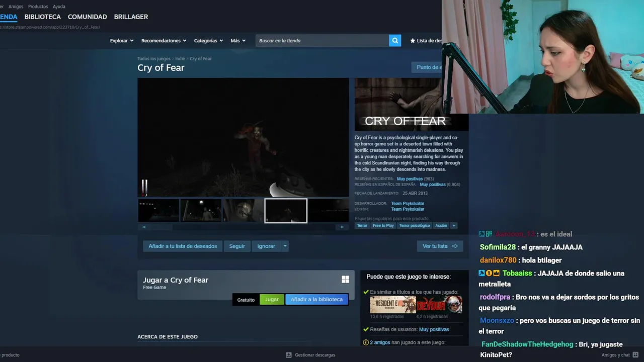
Task: Click the Terror tag
Action: pos(362,226)
